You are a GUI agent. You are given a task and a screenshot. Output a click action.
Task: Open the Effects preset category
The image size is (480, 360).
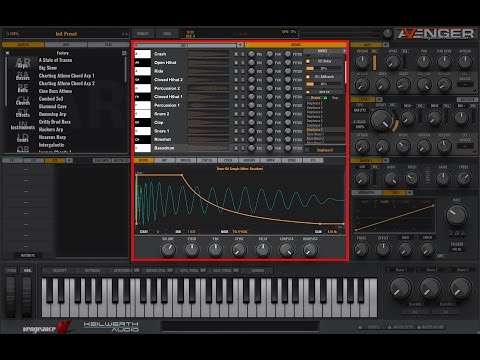click(x=23, y=113)
